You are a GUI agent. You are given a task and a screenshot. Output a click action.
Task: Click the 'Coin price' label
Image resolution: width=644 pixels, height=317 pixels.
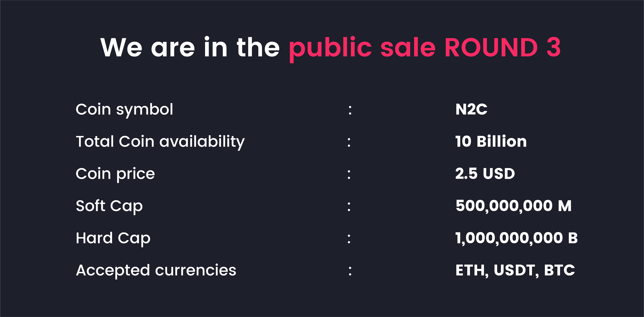point(115,174)
